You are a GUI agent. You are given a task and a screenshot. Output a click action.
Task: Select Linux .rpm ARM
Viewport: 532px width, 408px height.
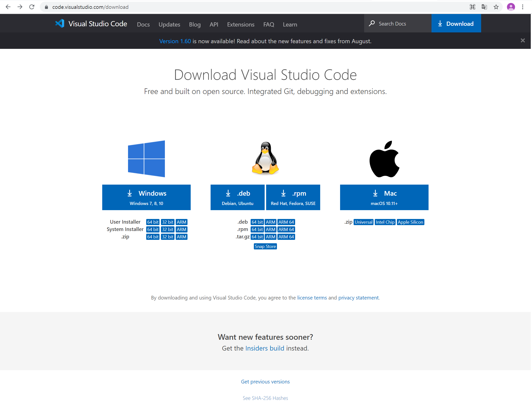pyautogui.click(x=271, y=230)
